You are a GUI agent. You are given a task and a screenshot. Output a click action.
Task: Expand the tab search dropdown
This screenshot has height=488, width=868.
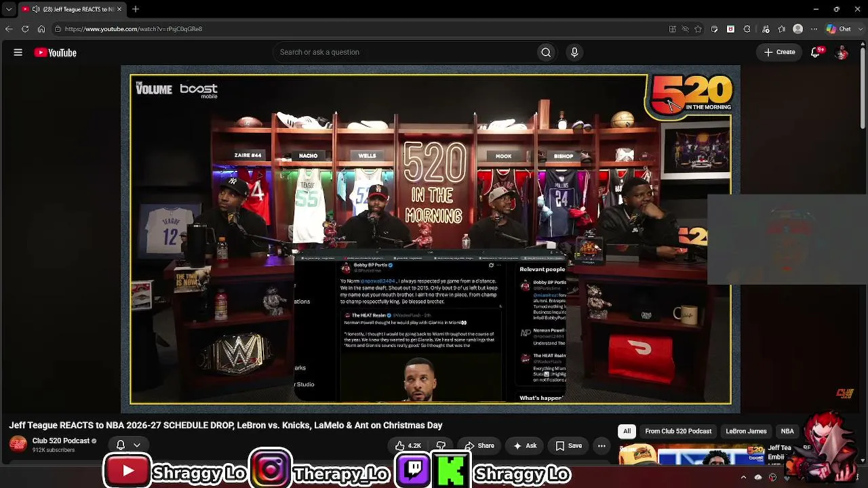9,9
